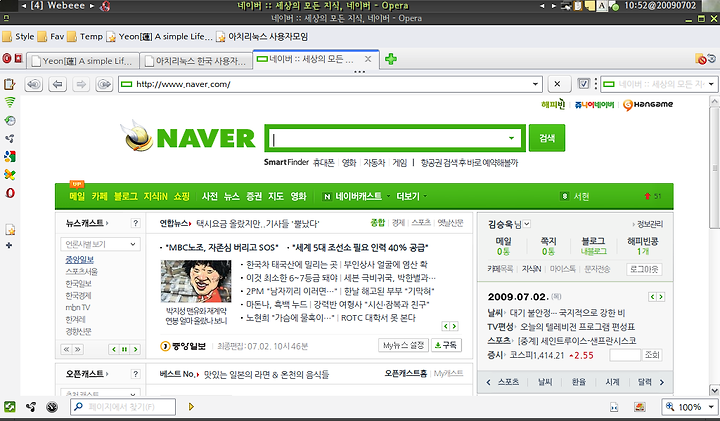720x421 pixels.
Task: Expand the 네이버캐스트 menu arrow
Action: (x=388, y=196)
